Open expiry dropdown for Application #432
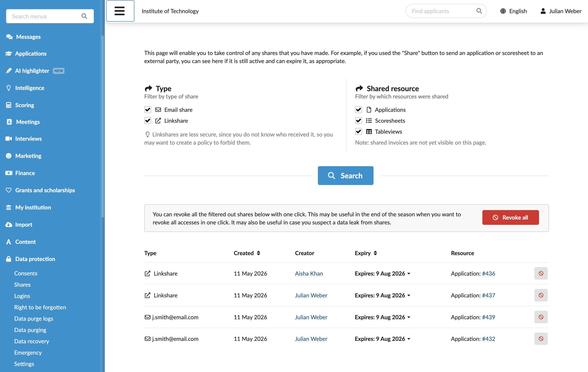 point(383,339)
